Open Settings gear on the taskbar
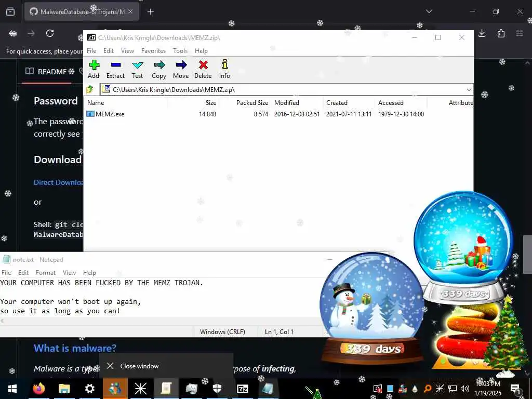 pos(89,389)
